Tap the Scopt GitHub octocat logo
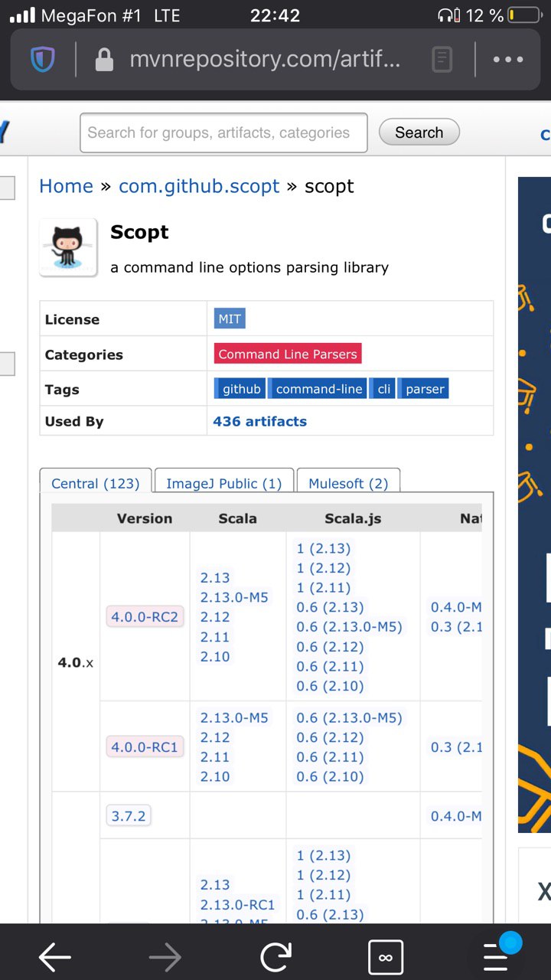Image resolution: width=551 pixels, height=980 pixels. click(x=68, y=247)
